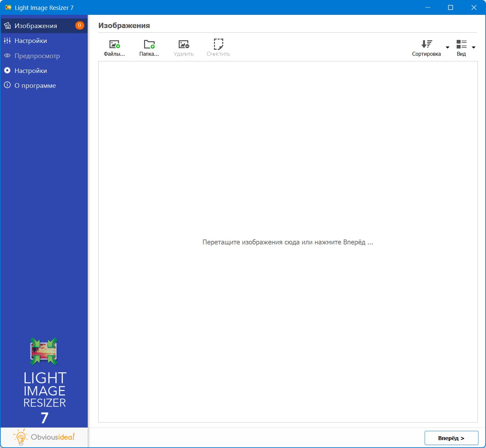Switch to the Предпросмотр sidebar item
The image size is (486, 448).
pos(37,56)
